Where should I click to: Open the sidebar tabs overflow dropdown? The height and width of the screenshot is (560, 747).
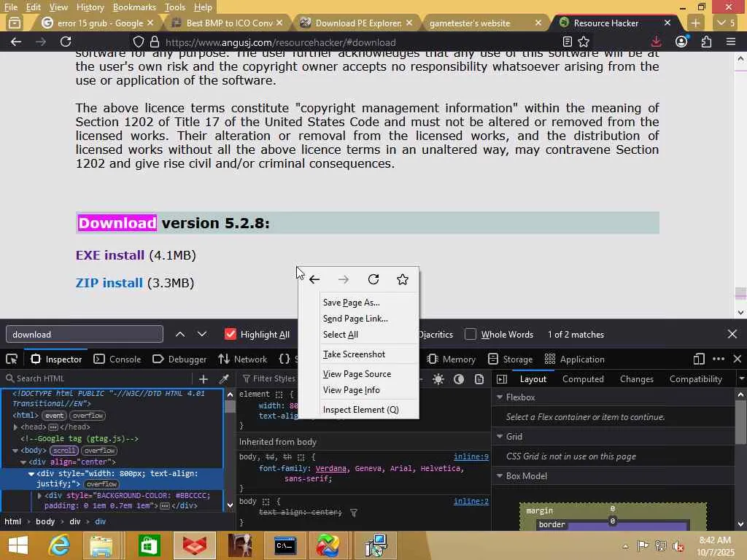click(741, 379)
